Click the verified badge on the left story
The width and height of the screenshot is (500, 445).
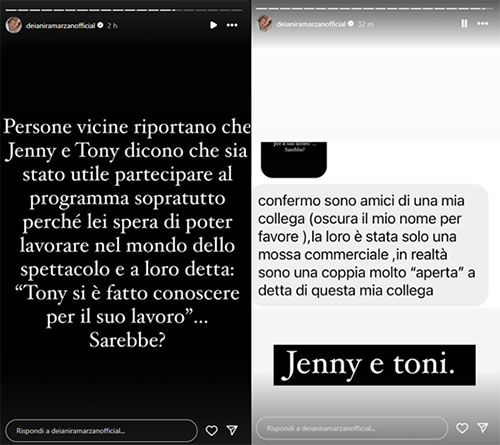tap(100, 25)
